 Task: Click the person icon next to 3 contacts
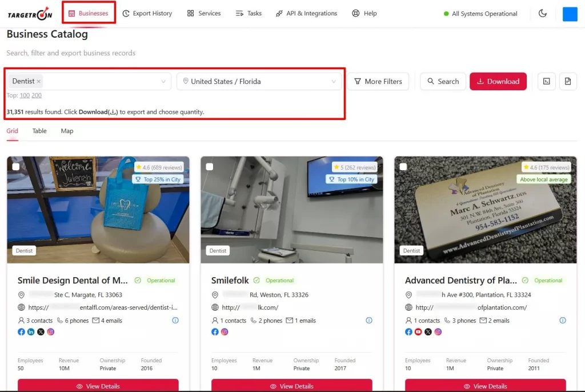pos(21,321)
